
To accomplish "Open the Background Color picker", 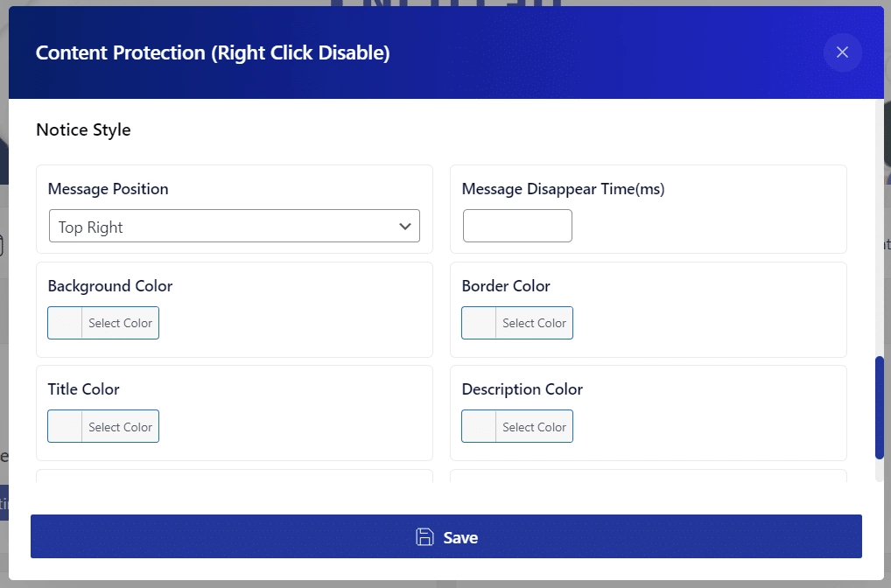I will tap(120, 323).
